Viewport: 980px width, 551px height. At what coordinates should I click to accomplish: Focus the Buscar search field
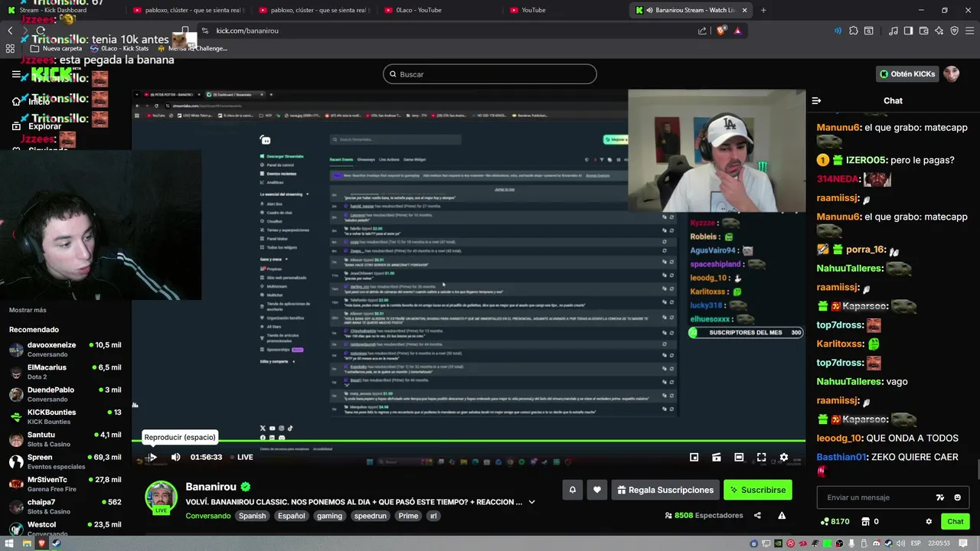pos(490,74)
